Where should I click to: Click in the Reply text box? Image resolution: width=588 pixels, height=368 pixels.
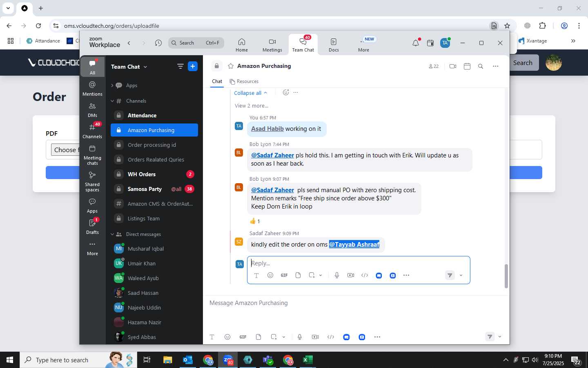[x=359, y=263]
